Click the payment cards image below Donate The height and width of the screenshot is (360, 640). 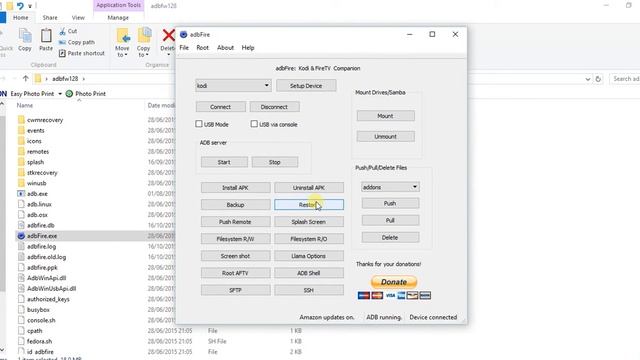(x=394, y=296)
